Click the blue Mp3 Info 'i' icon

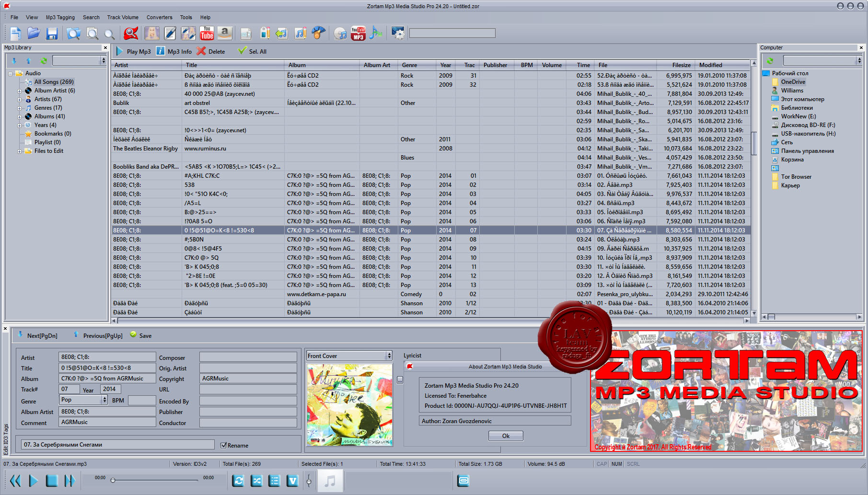tap(161, 51)
